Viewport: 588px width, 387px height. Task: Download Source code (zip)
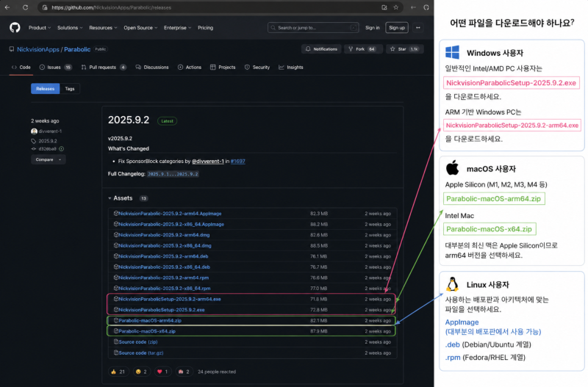coord(138,342)
